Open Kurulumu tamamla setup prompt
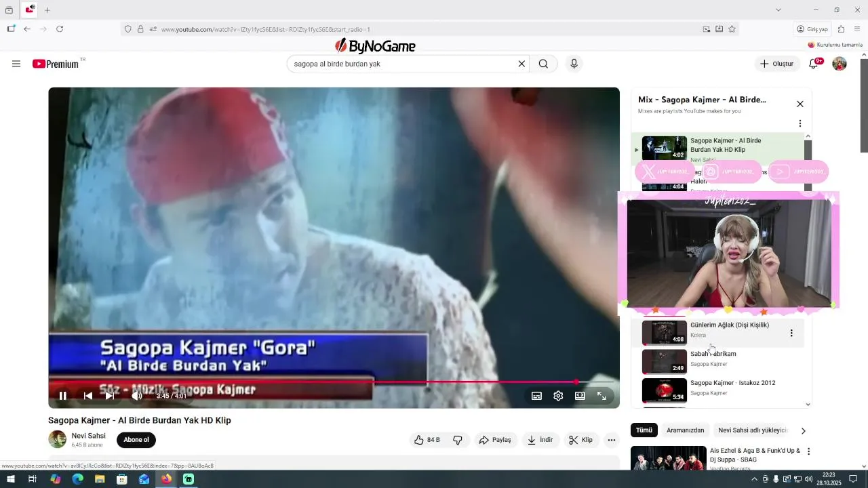The width and height of the screenshot is (868, 488). click(835, 45)
